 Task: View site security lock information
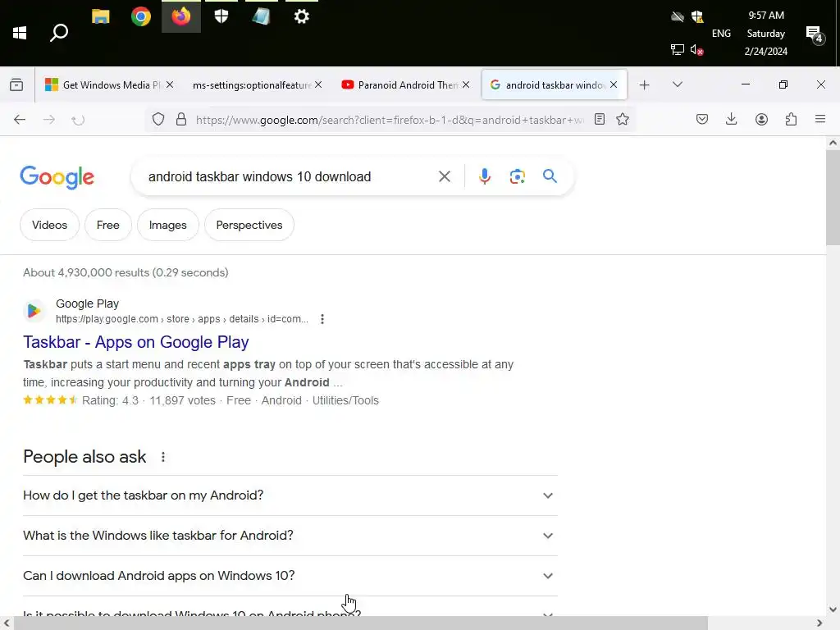tap(181, 120)
